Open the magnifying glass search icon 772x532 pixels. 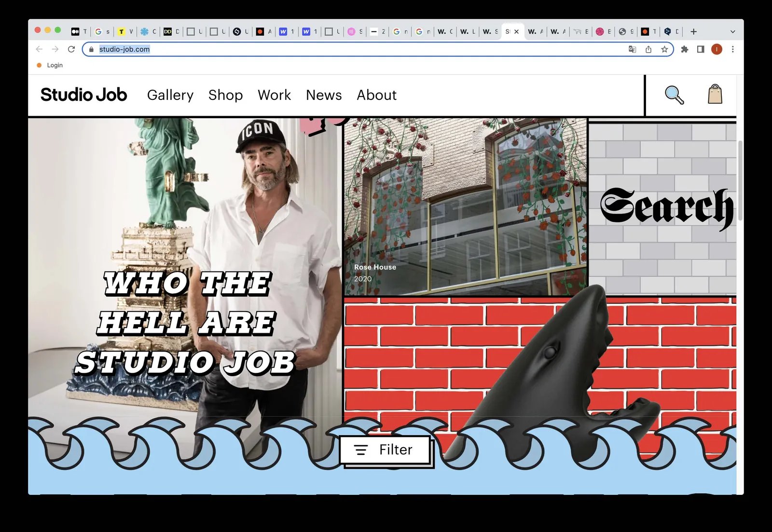tap(674, 95)
